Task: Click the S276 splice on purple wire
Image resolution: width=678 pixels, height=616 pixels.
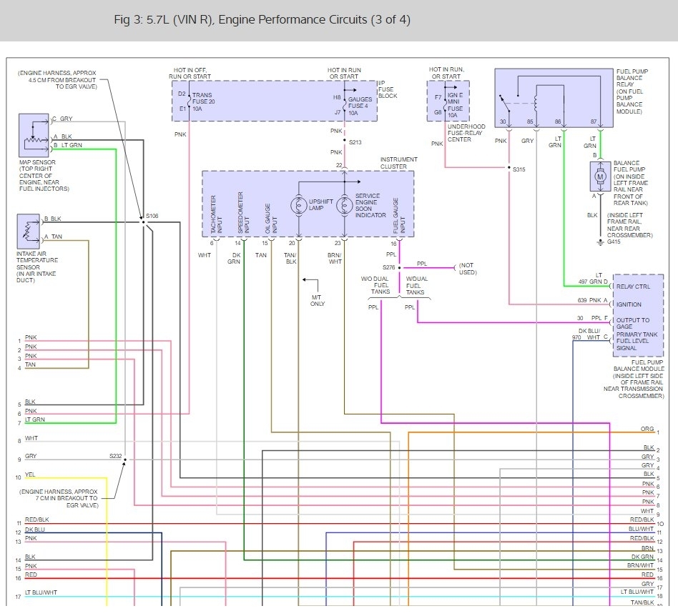Action: tap(399, 267)
